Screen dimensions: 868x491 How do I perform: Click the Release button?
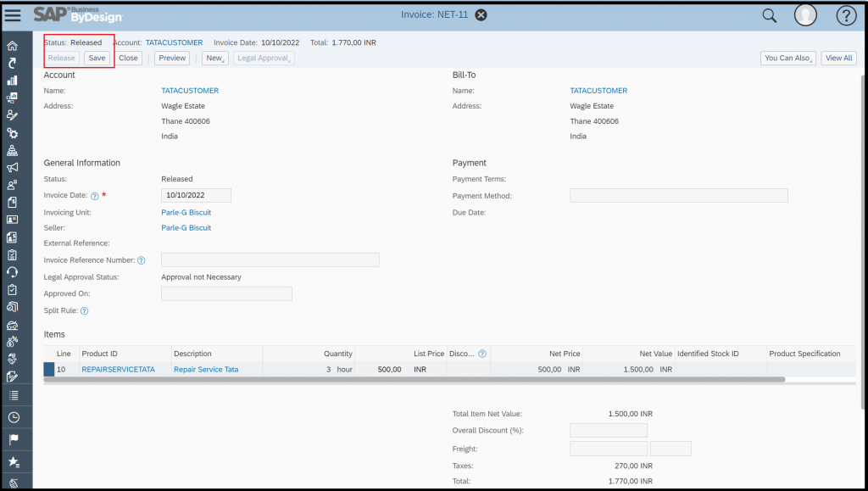point(61,59)
